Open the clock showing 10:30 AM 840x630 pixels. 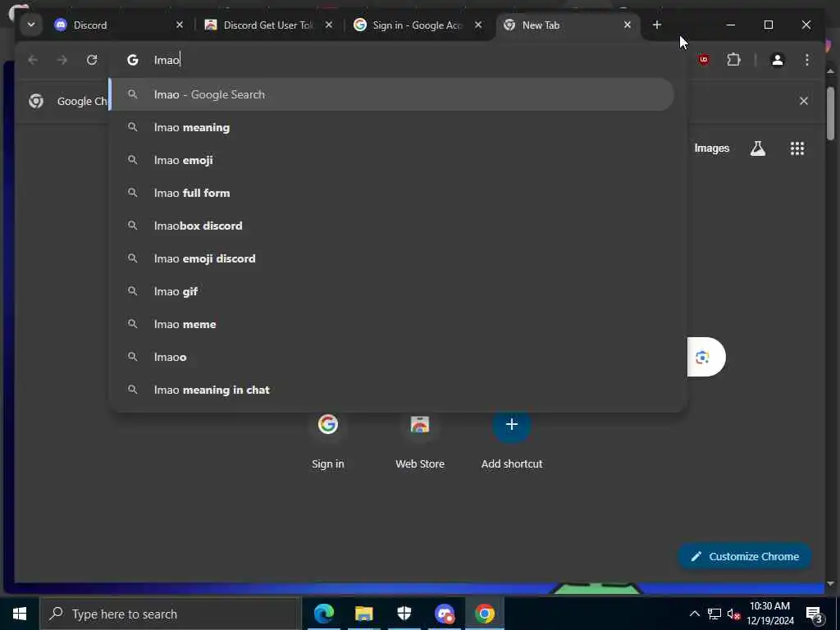pos(770,614)
